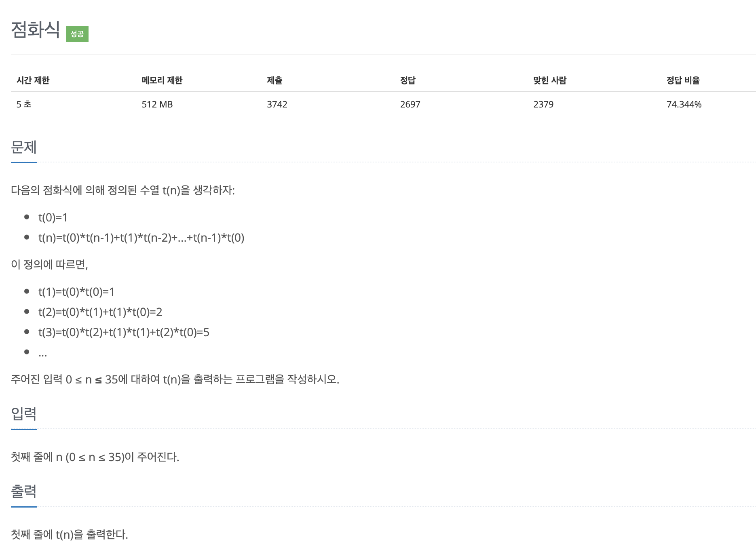Click the 출력 section heading

(24, 491)
